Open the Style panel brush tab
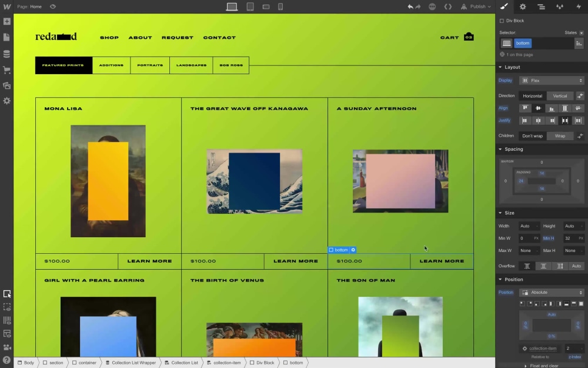 (504, 6)
